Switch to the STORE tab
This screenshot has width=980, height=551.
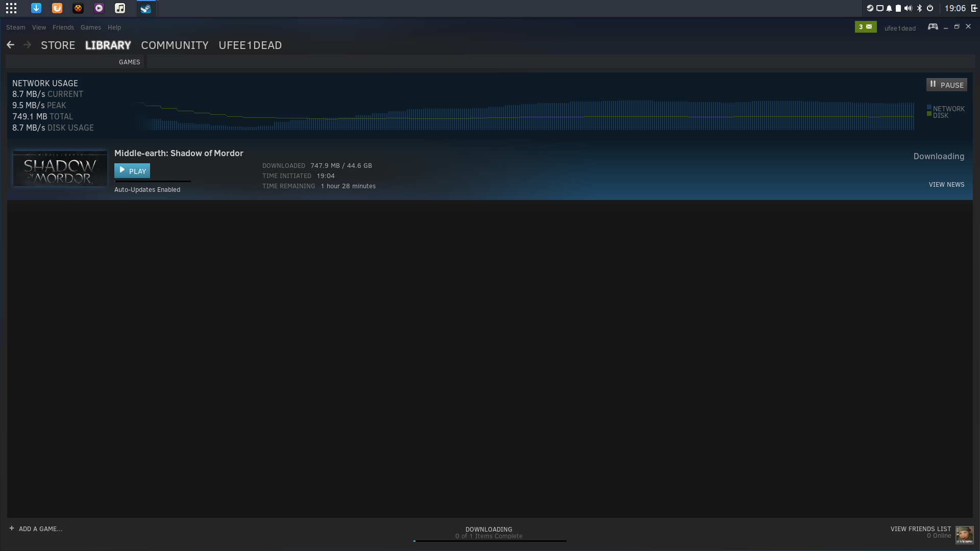click(x=58, y=45)
